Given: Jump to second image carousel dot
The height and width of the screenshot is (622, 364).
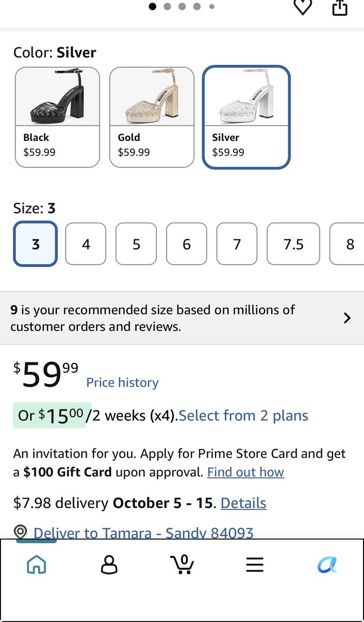Looking at the screenshot, I should pos(167,7).
